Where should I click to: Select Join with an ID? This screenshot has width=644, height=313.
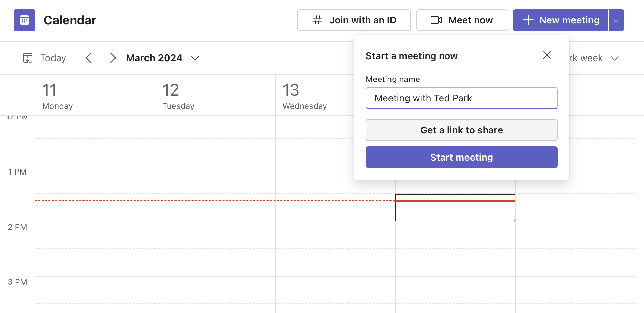point(354,20)
